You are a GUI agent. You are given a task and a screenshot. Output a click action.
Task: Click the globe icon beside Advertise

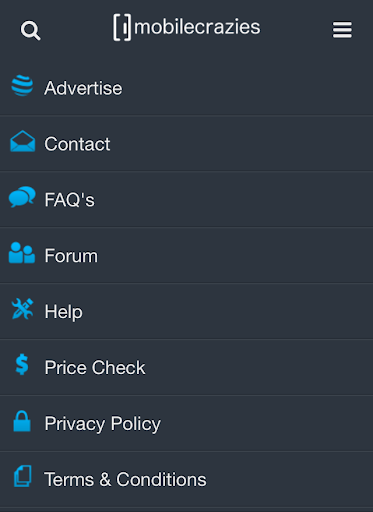pos(22,86)
